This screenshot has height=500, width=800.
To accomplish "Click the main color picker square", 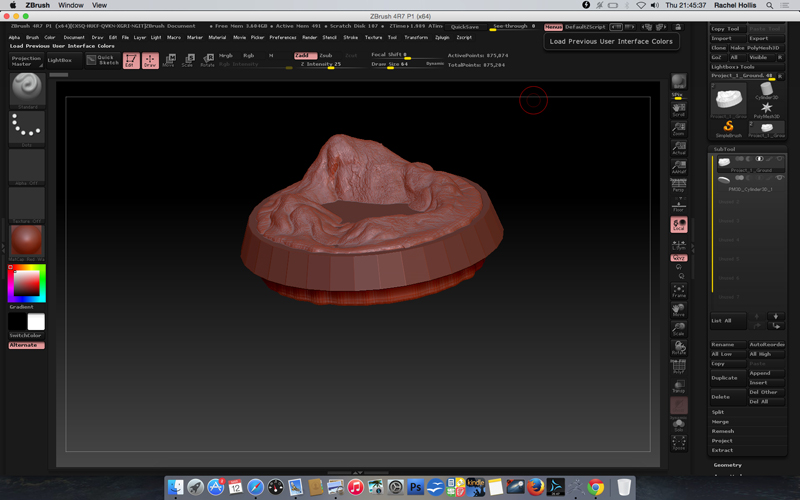I will (x=27, y=283).
